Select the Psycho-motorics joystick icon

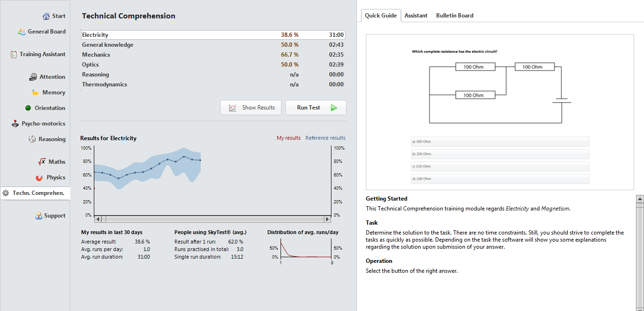(x=15, y=124)
